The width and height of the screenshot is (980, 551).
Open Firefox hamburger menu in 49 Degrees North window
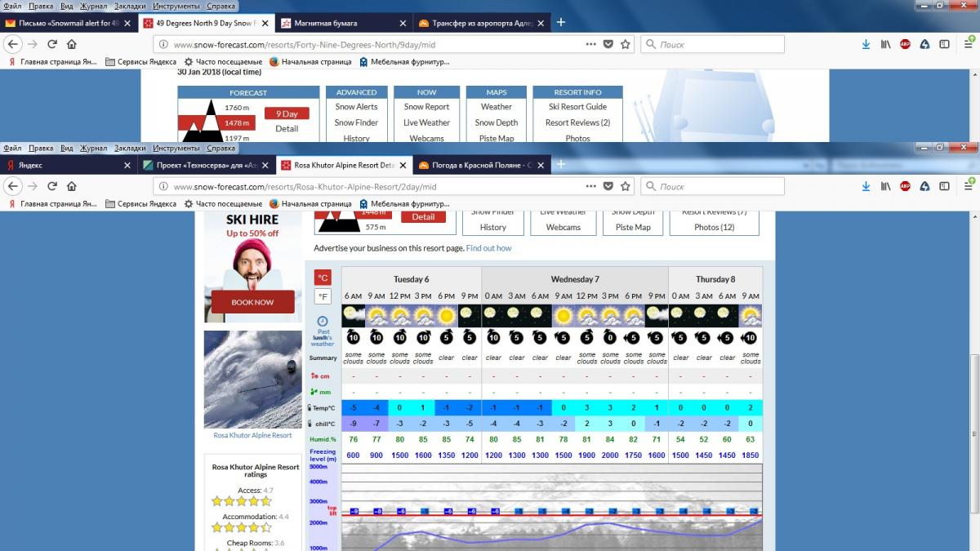click(x=969, y=43)
